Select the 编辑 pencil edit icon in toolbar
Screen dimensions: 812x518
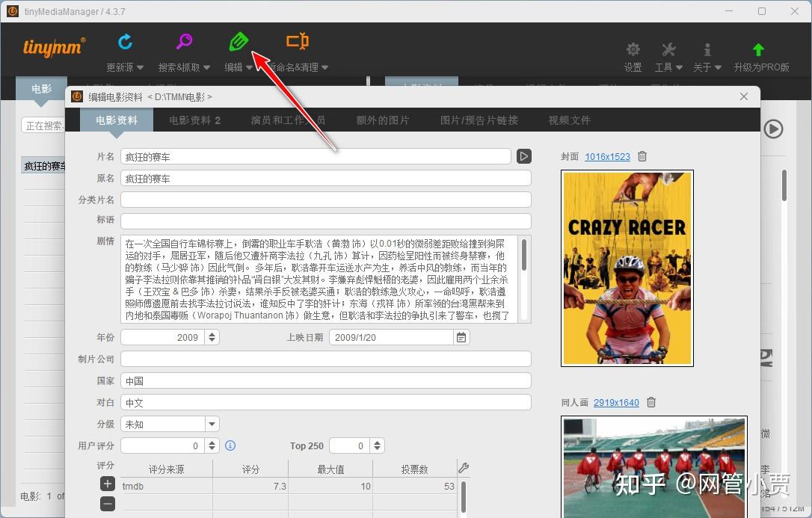[x=238, y=43]
